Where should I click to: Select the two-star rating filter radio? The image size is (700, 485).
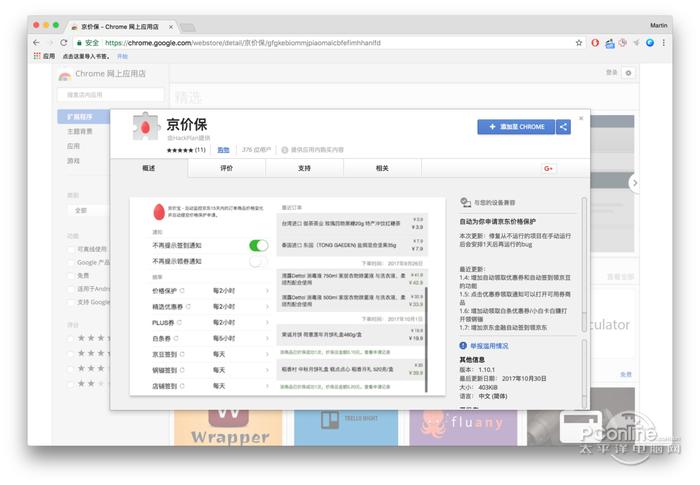[71, 384]
